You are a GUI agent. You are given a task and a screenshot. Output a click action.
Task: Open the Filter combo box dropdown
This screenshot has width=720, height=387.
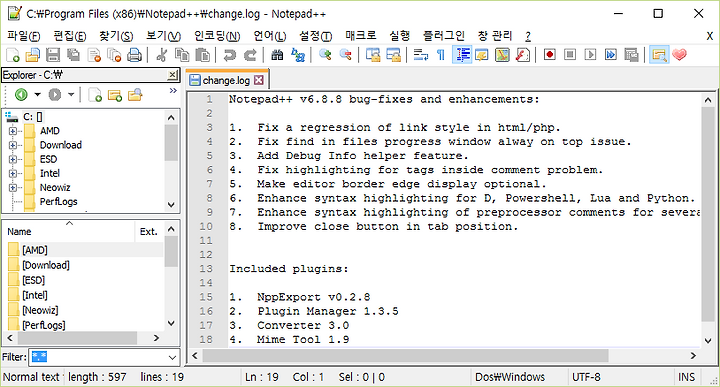tap(173, 357)
